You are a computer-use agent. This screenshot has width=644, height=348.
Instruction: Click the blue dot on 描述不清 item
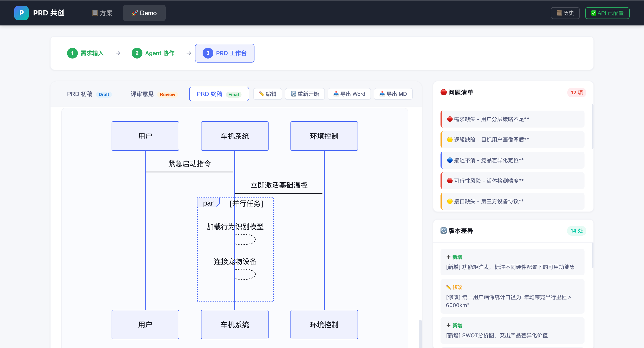[x=450, y=160]
